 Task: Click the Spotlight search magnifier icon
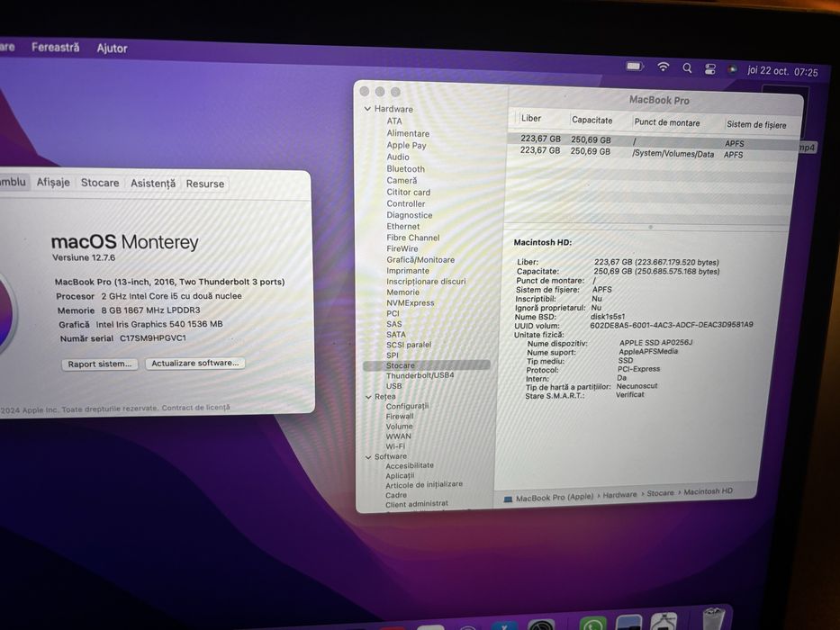[x=687, y=68]
